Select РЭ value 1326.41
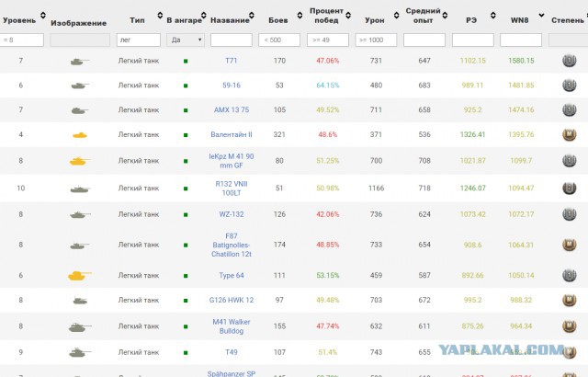Image resolution: width=588 pixels, height=377 pixels. (472, 134)
